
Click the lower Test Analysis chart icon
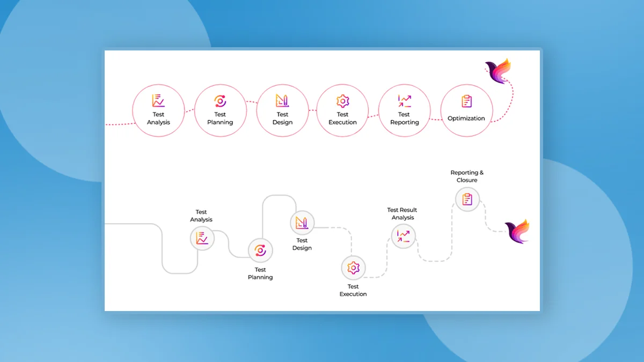point(202,238)
